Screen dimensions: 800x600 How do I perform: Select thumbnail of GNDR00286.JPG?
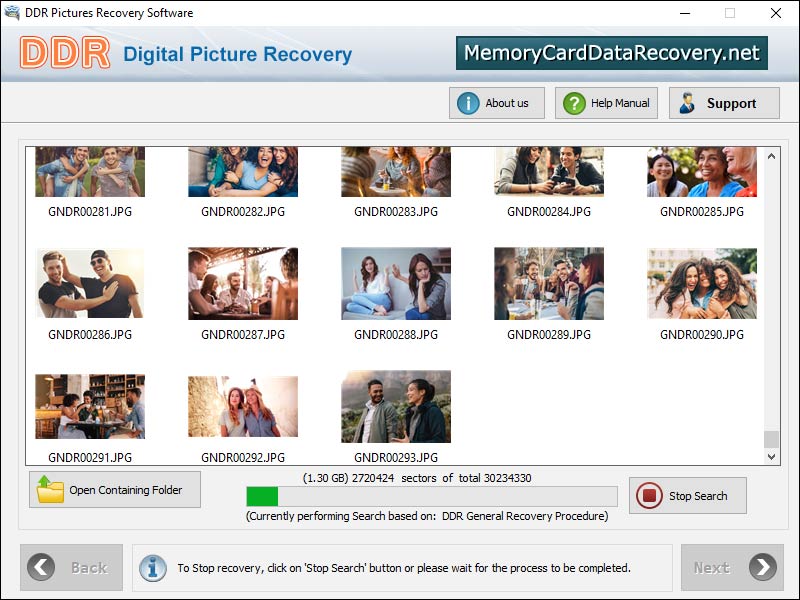[90, 284]
